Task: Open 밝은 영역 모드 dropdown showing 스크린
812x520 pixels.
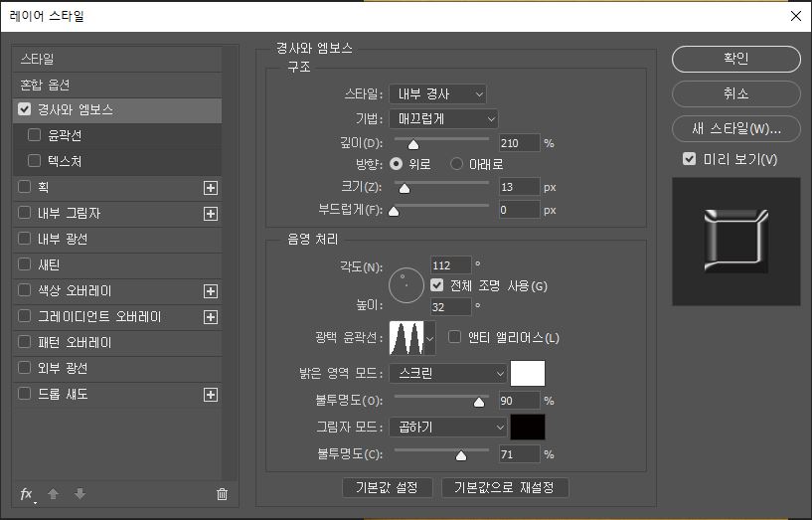Action: click(x=448, y=374)
